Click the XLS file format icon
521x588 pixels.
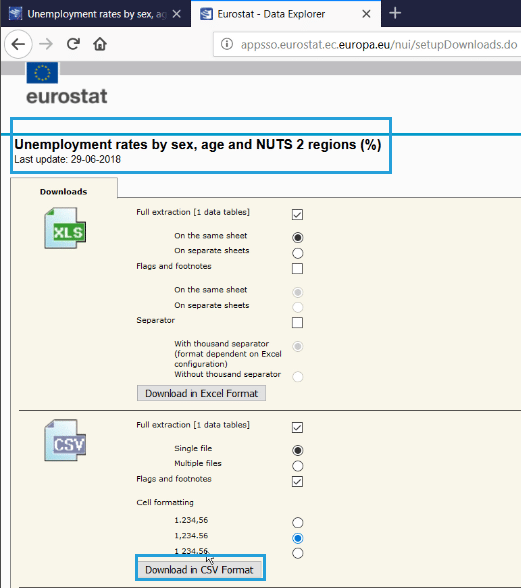[x=65, y=228]
